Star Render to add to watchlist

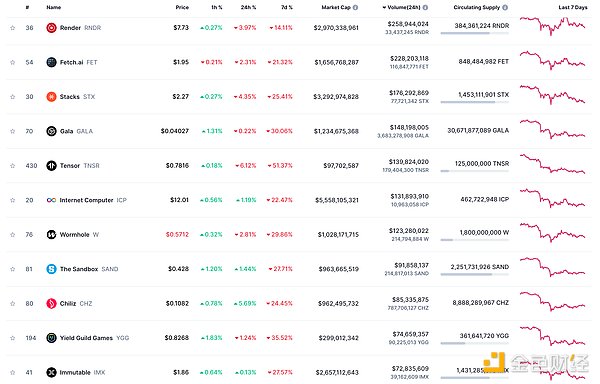(13, 28)
